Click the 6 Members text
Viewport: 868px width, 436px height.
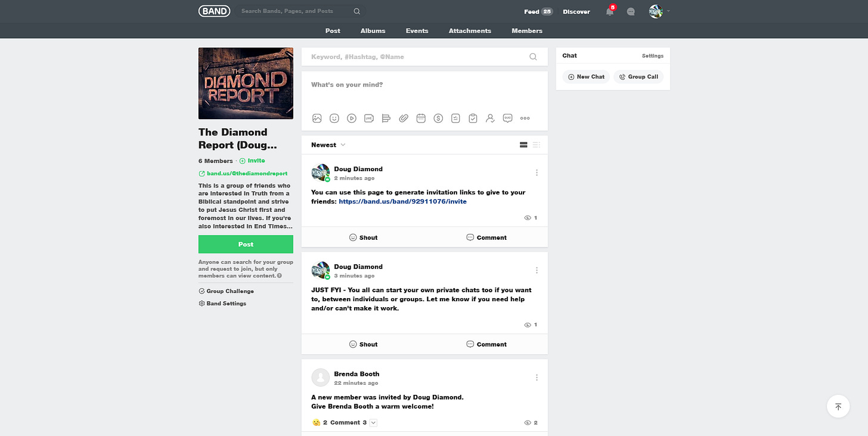[x=216, y=161]
